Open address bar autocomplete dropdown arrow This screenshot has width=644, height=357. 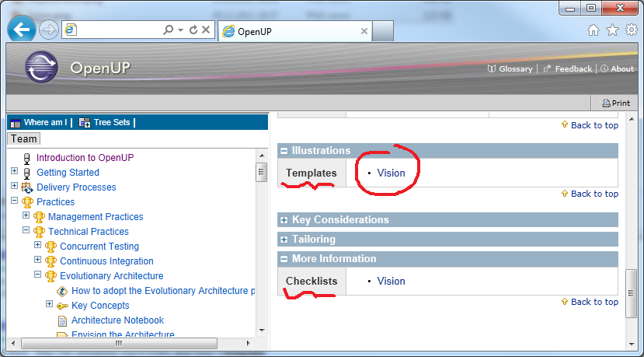pos(180,30)
